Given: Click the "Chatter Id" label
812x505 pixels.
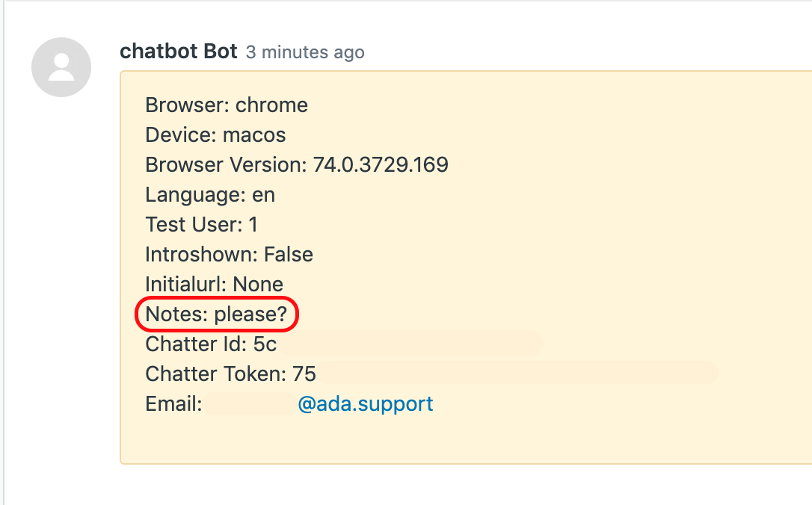Looking at the screenshot, I should click(196, 344).
